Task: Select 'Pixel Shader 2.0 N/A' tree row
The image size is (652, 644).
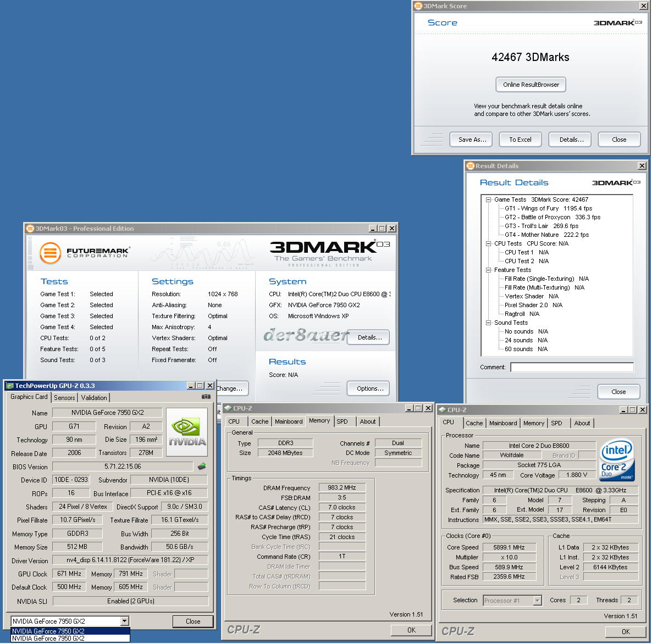Action: [x=533, y=305]
